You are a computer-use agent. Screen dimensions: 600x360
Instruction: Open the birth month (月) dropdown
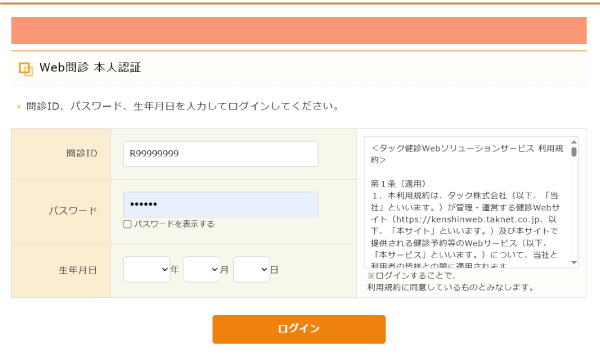[202, 269]
